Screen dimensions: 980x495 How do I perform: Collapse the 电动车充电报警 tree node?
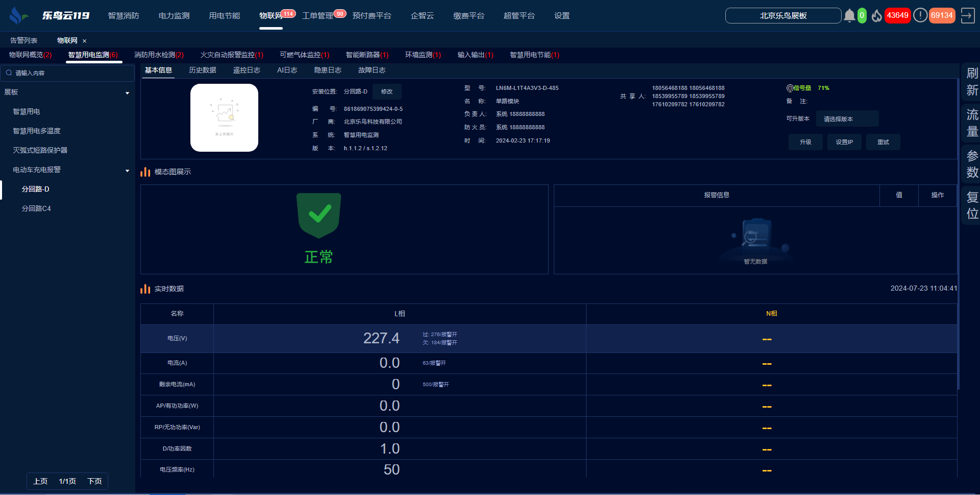pyautogui.click(x=127, y=171)
